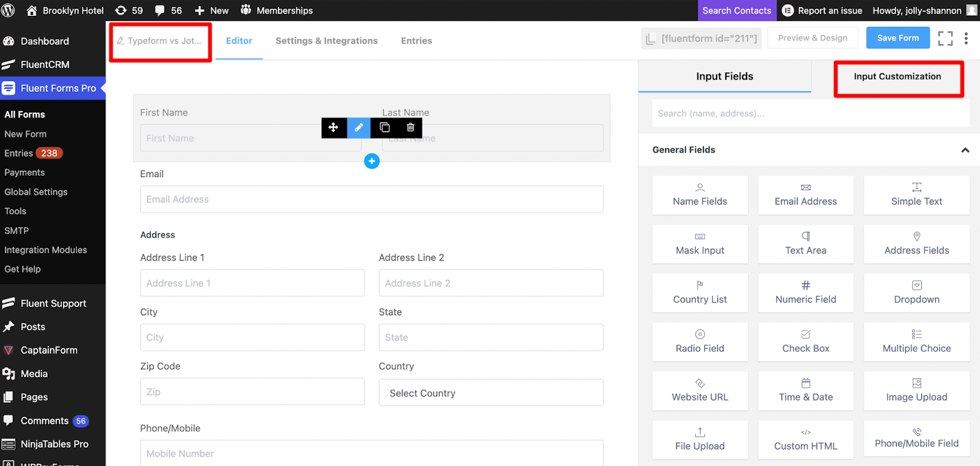Add a Dropdown field

point(916,293)
